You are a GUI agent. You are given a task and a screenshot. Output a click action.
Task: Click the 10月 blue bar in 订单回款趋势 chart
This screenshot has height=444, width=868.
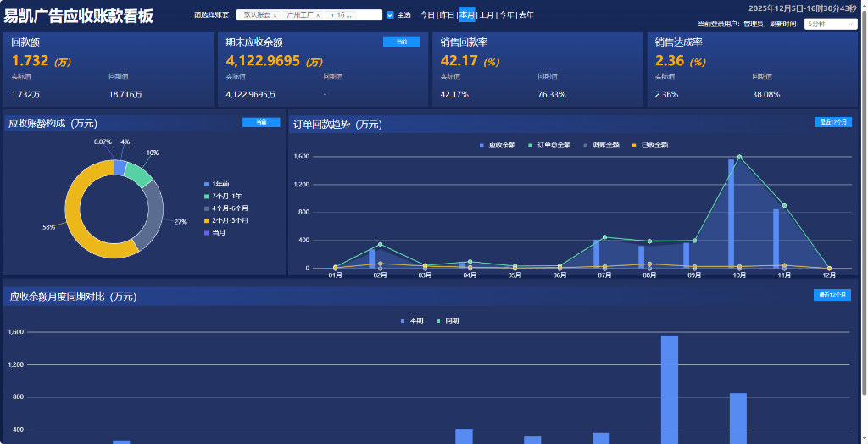(x=732, y=214)
